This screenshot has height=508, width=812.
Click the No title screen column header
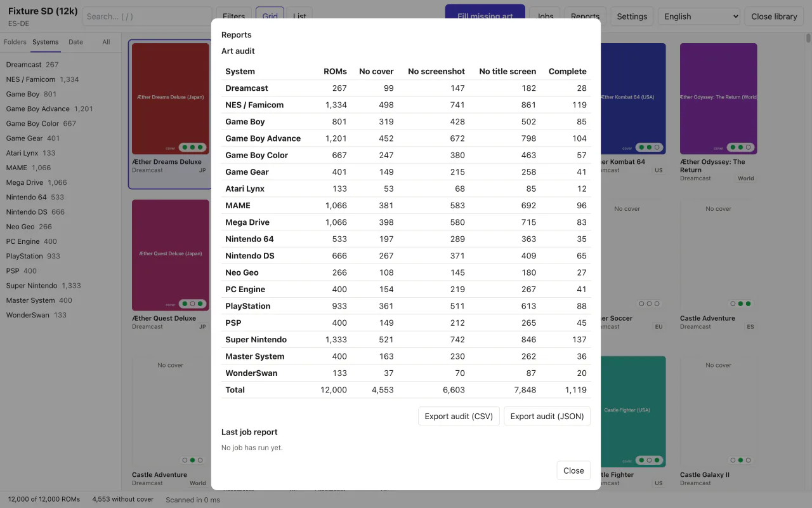tap(507, 71)
